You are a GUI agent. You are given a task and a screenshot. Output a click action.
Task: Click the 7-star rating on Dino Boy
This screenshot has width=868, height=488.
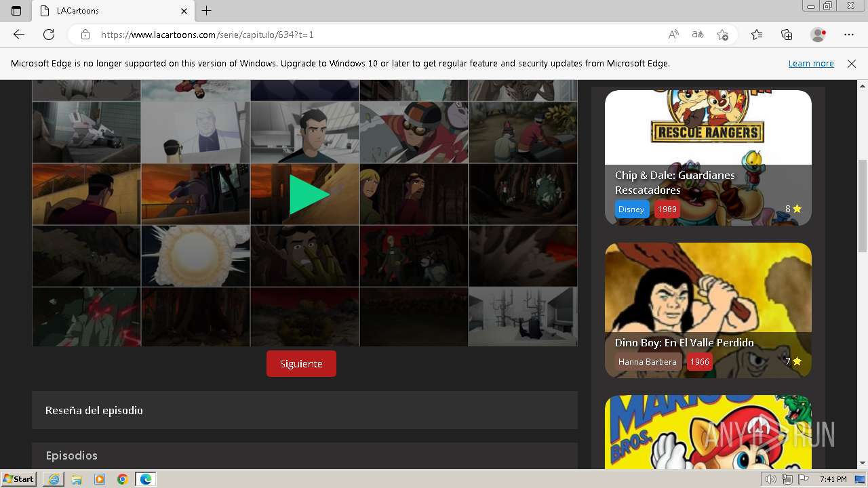coord(793,361)
